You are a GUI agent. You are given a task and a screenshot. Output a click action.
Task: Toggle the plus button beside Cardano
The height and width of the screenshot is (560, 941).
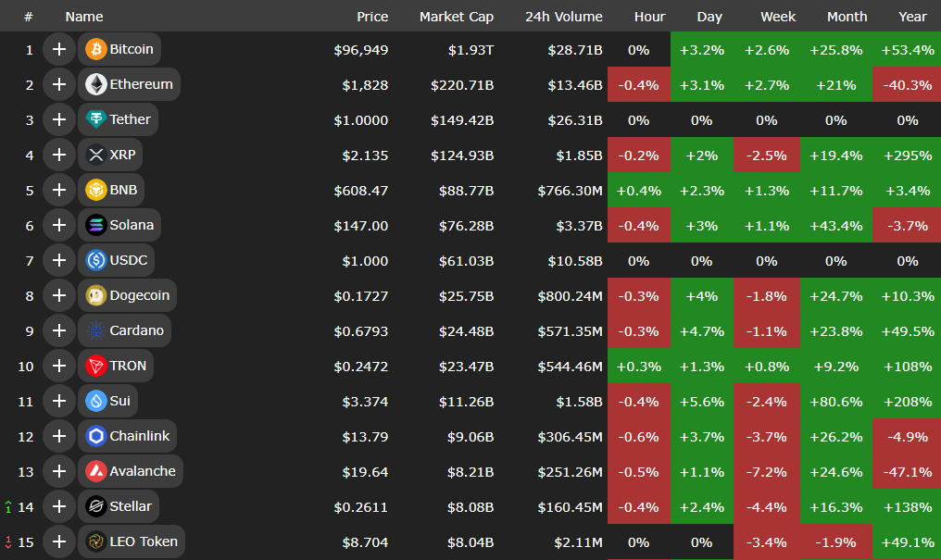coord(59,330)
